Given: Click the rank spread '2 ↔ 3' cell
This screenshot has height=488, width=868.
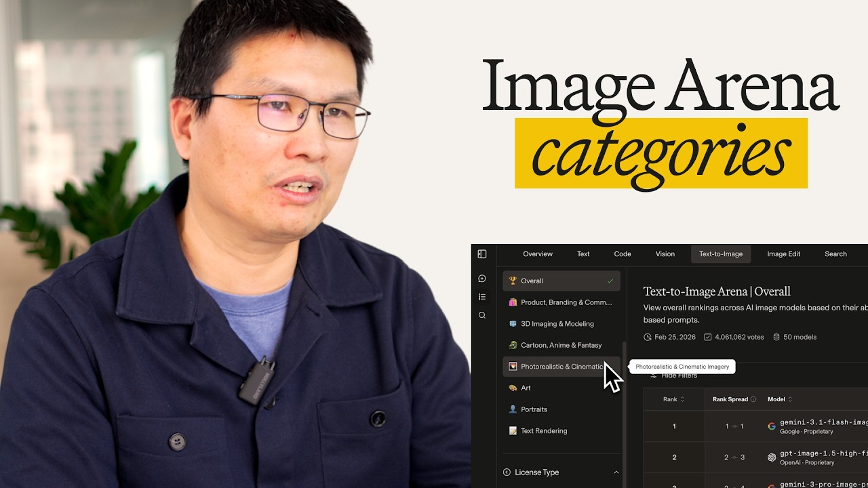Looking at the screenshot, I should pyautogui.click(x=734, y=457).
